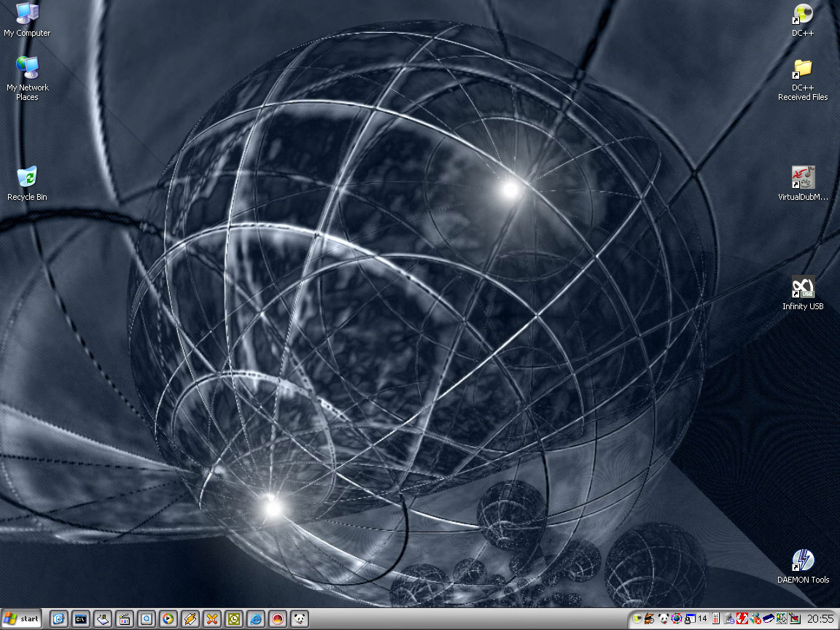The height and width of the screenshot is (630, 840).
Task: Click the DC++ yellow-green tray icon
Action: 637,618
